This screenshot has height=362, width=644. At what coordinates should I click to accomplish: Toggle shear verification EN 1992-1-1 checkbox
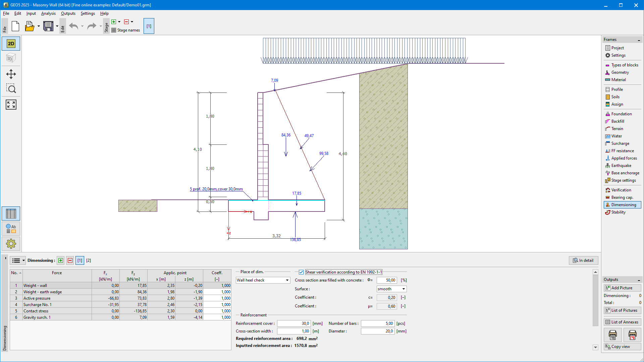301,272
